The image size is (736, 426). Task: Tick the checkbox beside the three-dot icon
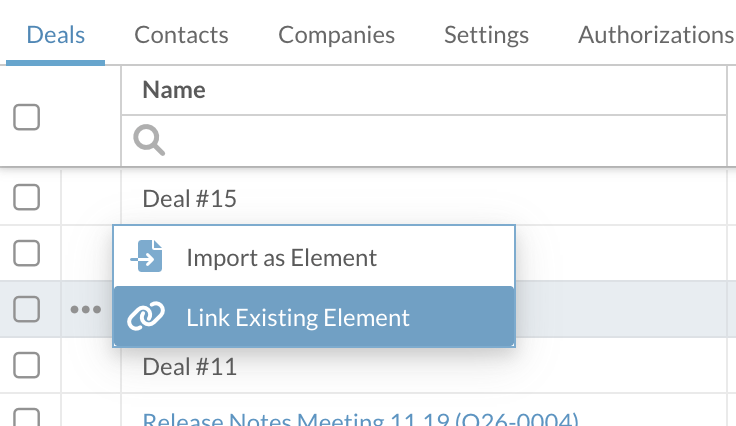click(26, 310)
